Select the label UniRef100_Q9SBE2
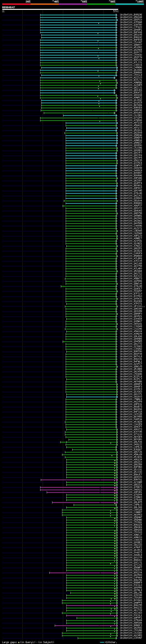The height and width of the screenshot is (644, 146). 131,543
